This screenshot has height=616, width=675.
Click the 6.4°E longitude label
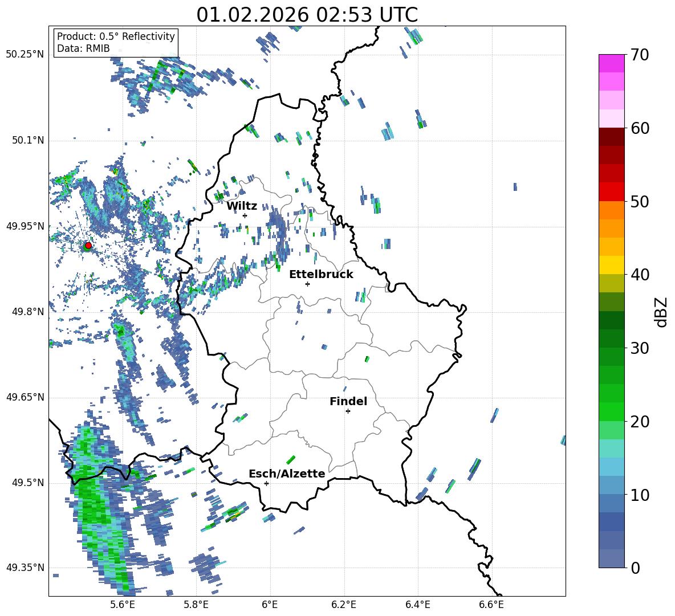pos(417,605)
